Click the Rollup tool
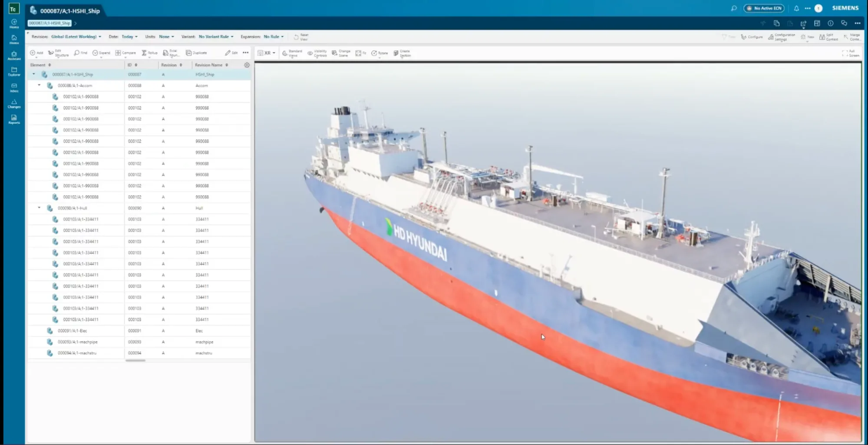 150,53
